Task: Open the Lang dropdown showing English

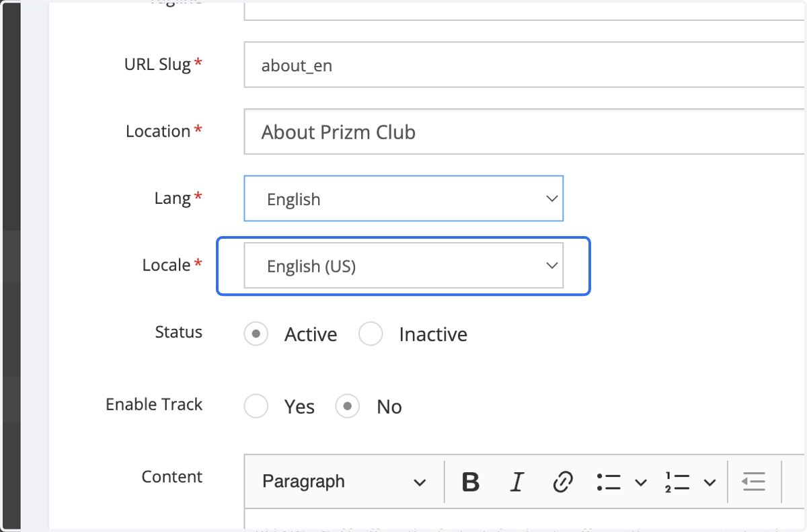Action: [403, 198]
